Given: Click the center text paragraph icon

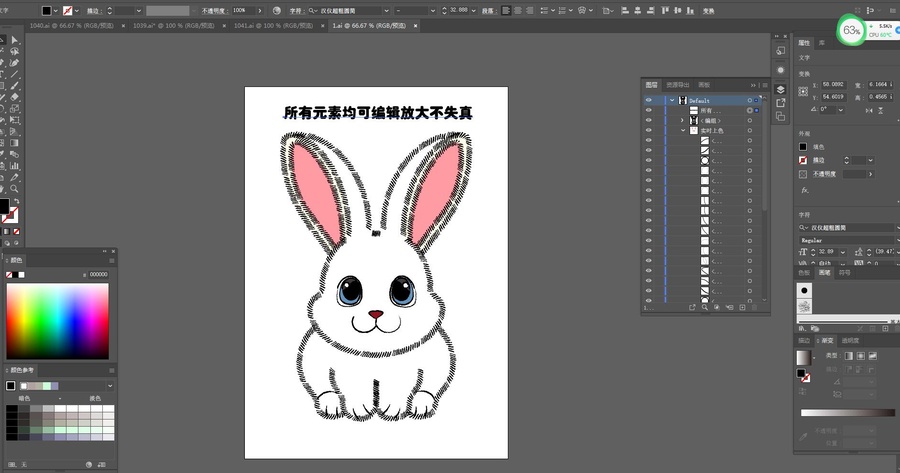Looking at the screenshot, I should (x=518, y=11).
